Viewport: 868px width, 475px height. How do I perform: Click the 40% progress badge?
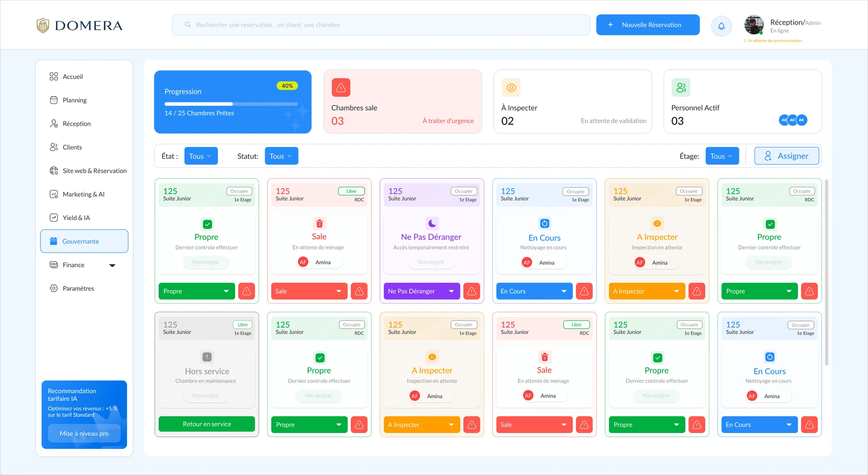(287, 86)
